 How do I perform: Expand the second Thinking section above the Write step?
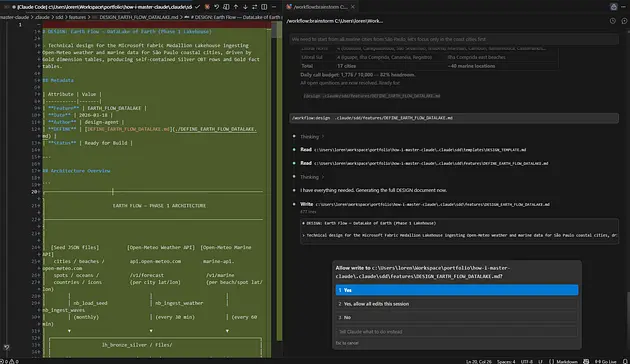point(312,177)
